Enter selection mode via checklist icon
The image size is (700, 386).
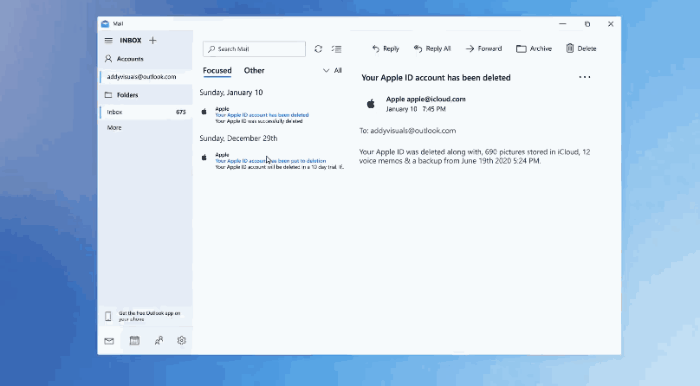[x=337, y=49]
